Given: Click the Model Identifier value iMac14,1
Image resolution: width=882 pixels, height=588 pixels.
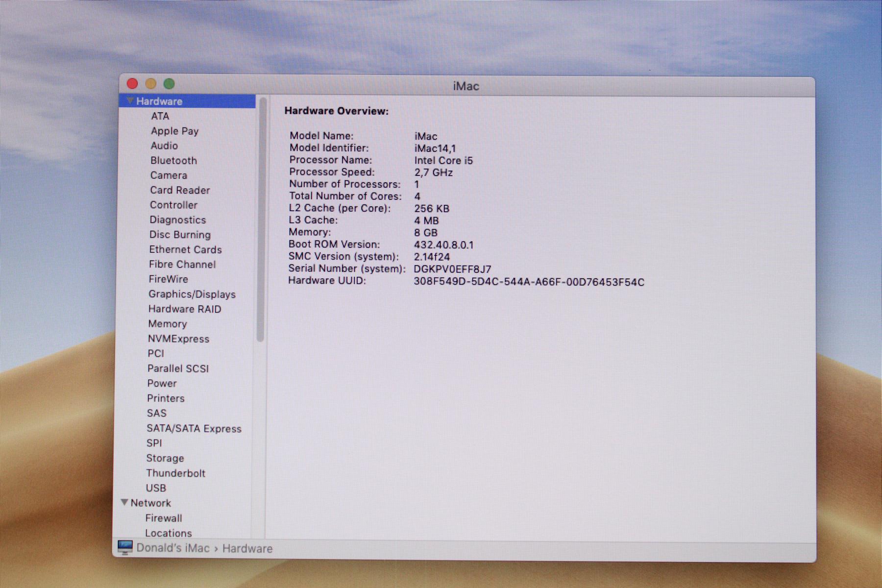Looking at the screenshot, I should (435, 148).
